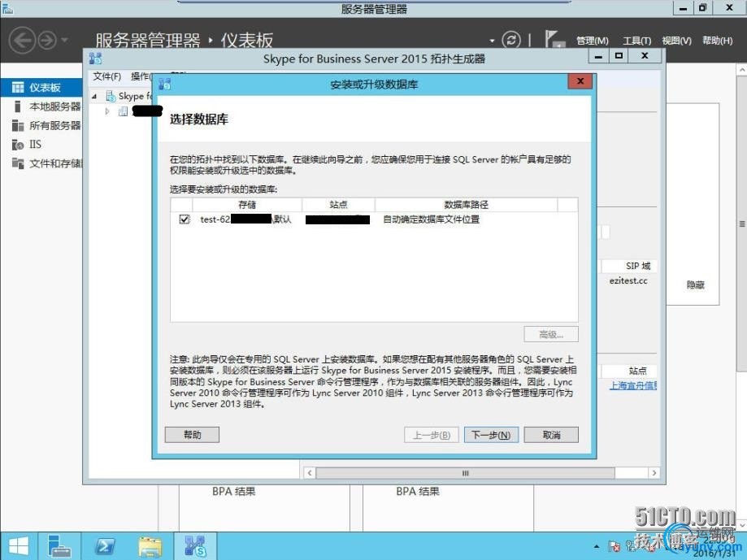
Task: Open the 操作 menu in Topology Builder
Action: 141,76
